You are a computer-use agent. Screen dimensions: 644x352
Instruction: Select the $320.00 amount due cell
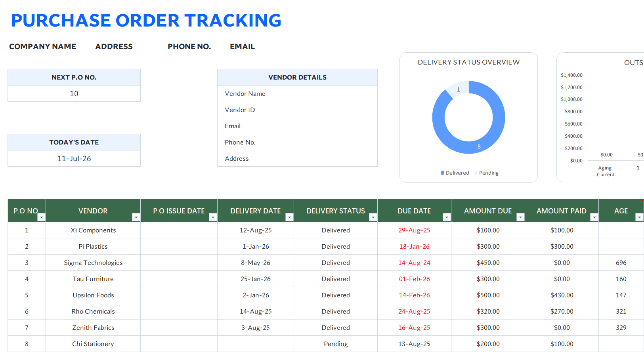point(488,311)
